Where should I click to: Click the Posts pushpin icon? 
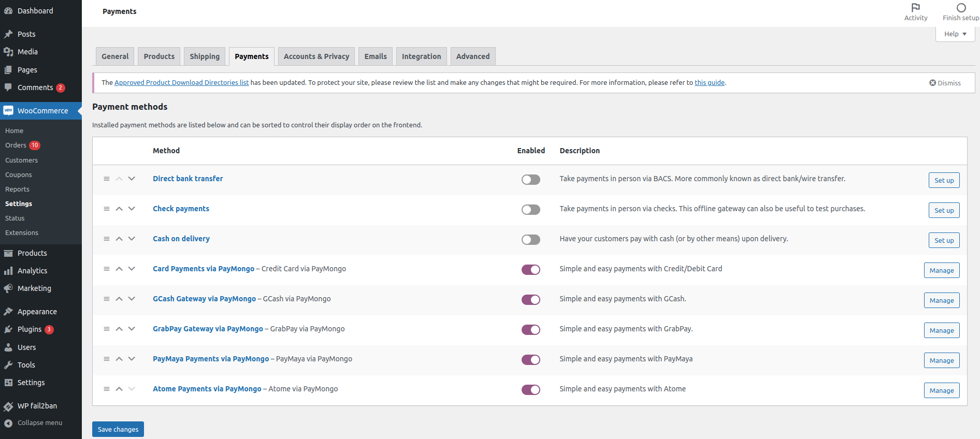pos(8,34)
